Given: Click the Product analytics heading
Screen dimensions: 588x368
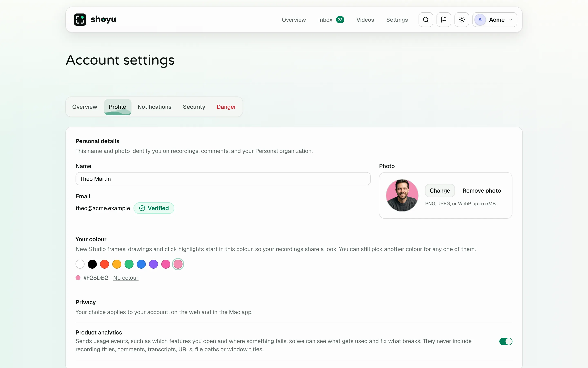Looking at the screenshot, I should (99, 332).
